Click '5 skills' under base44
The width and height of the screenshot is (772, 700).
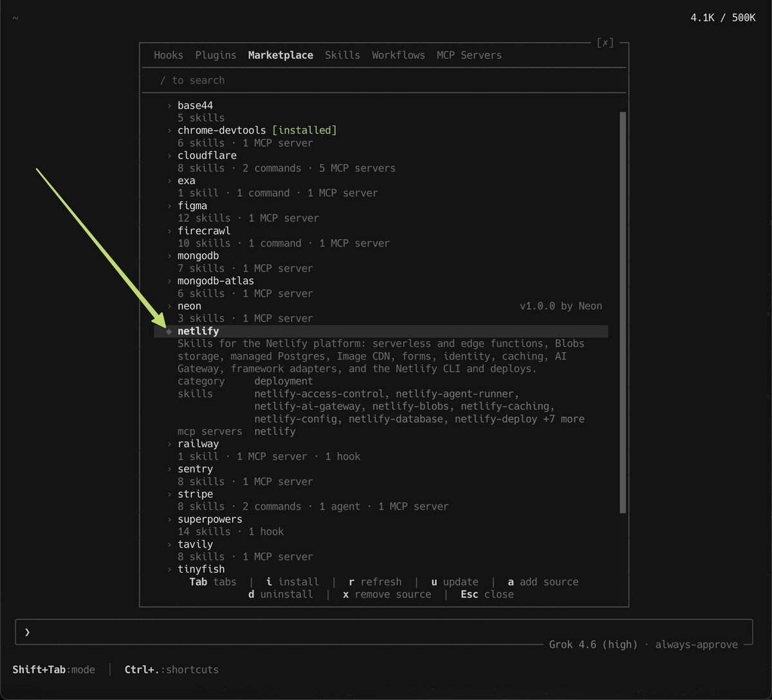coord(201,118)
